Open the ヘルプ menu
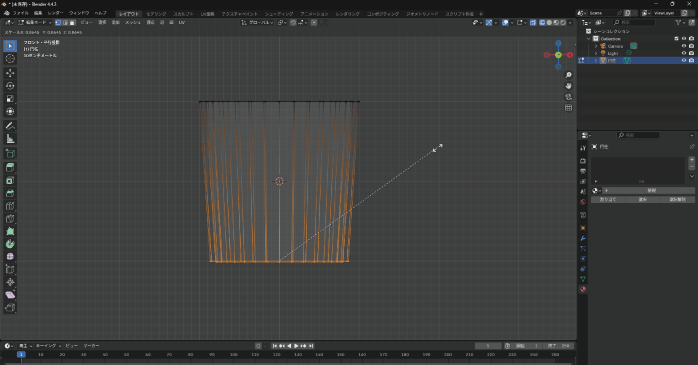This screenshot has width=698, height=365. [x=101, y=13]
